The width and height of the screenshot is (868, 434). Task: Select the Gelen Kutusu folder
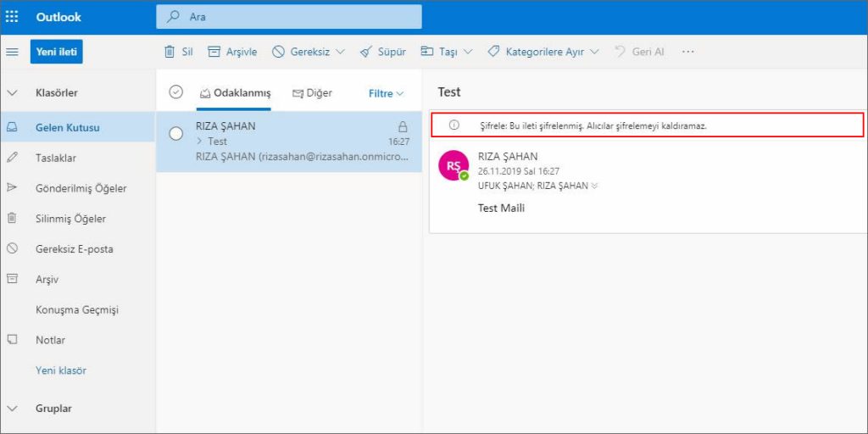coord(77,127)
